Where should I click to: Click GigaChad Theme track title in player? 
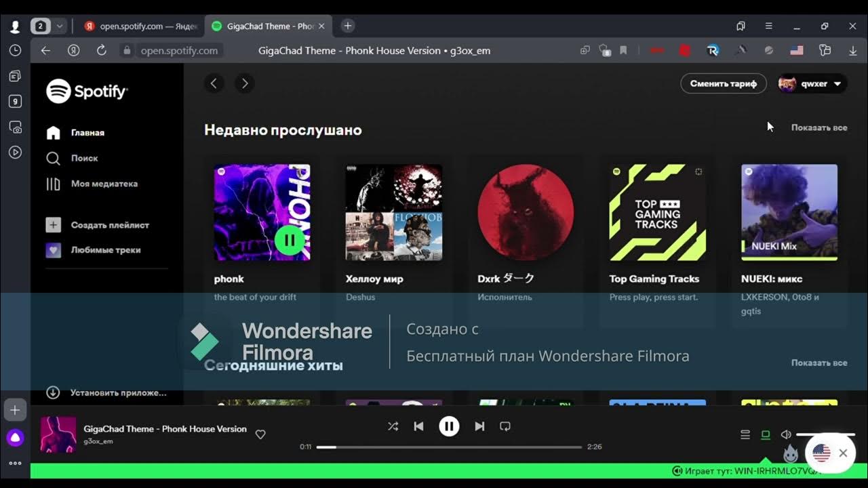165,429
